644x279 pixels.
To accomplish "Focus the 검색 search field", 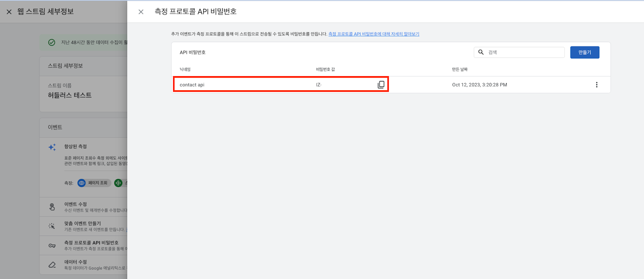I will 519,52.
